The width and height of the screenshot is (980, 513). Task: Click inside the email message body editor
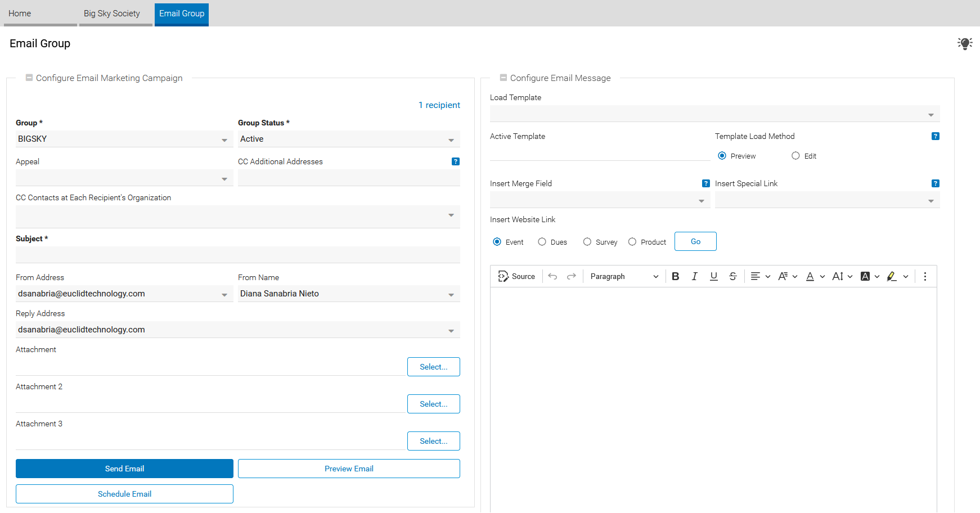(x=713, y=399)
